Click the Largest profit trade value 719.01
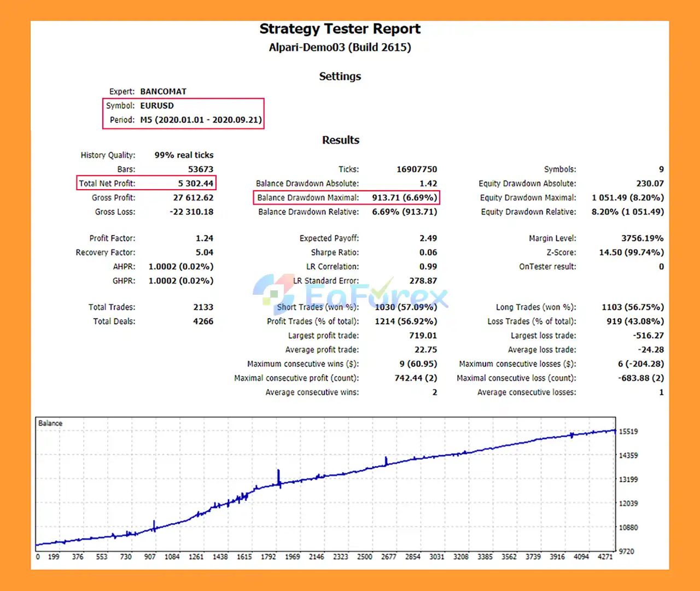 pyautogui.click(x=423, y=336)
